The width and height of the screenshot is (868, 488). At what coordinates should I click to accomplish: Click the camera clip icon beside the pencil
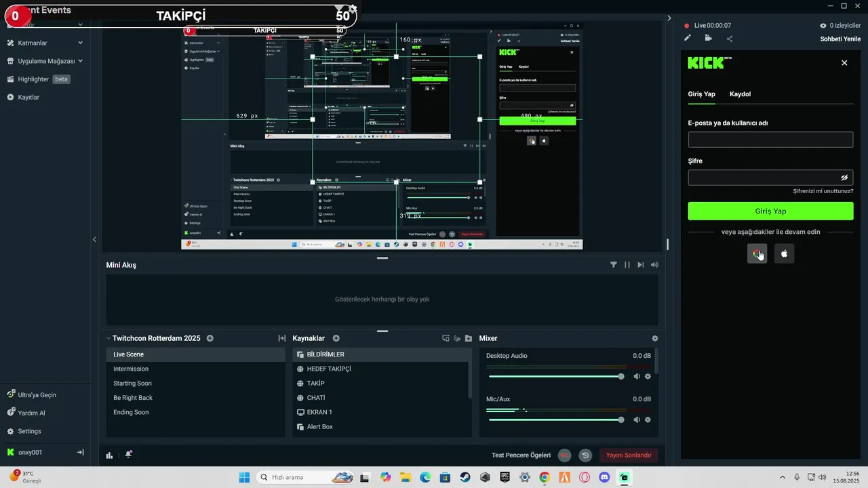point(708,39)
